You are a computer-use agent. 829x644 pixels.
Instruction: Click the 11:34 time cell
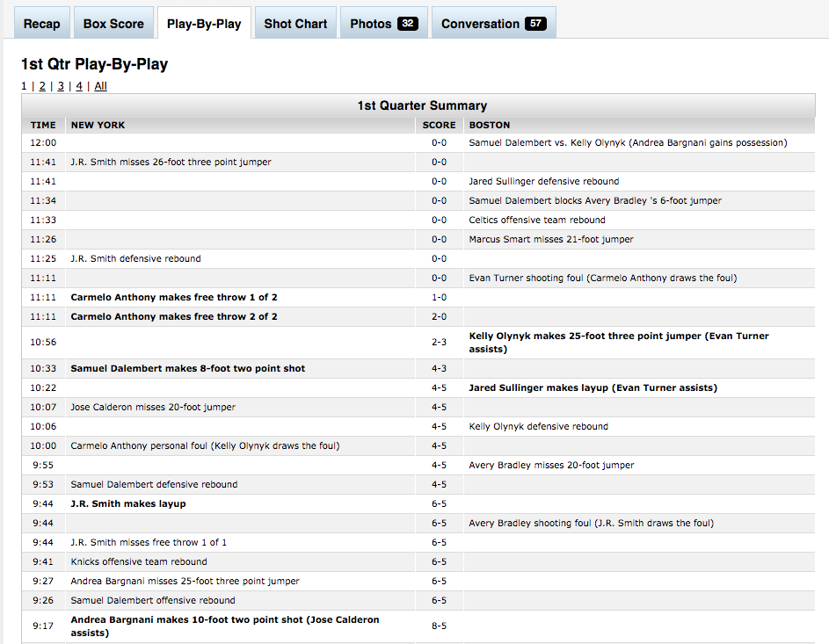43,200
